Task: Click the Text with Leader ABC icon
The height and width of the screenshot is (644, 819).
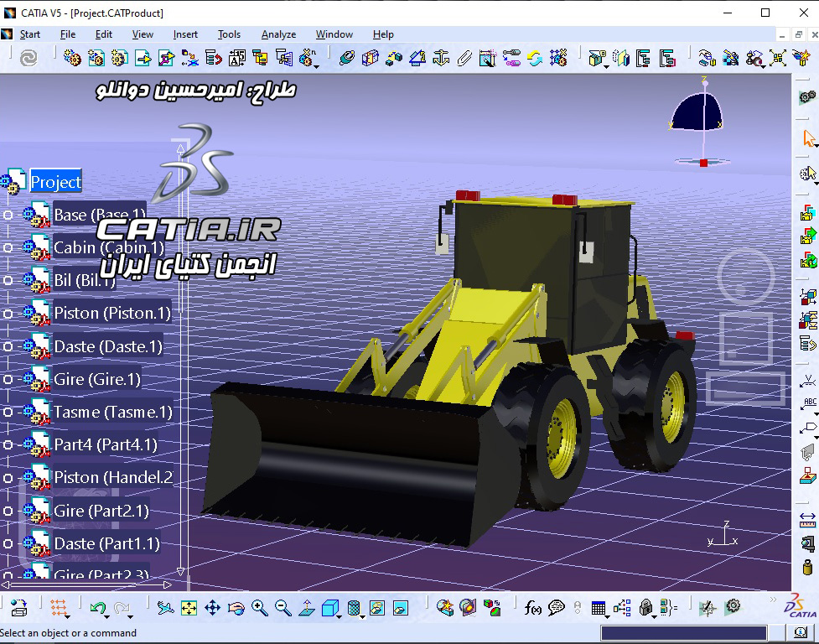Action: pyautogui.click(x=807, y=405)
